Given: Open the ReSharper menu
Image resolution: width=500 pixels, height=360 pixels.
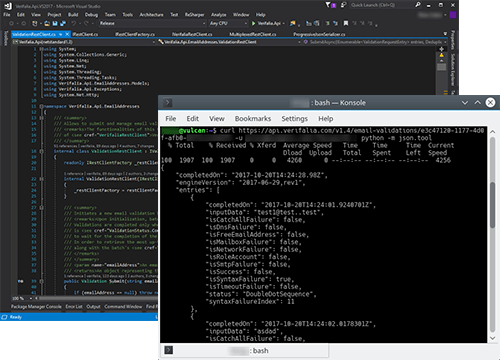Looking at the screenshot, I should coord(194,15).
